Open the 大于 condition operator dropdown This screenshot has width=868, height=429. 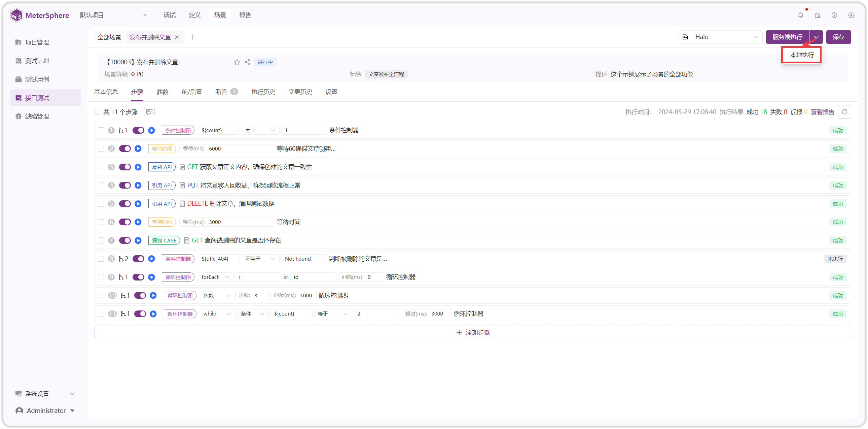260,131
